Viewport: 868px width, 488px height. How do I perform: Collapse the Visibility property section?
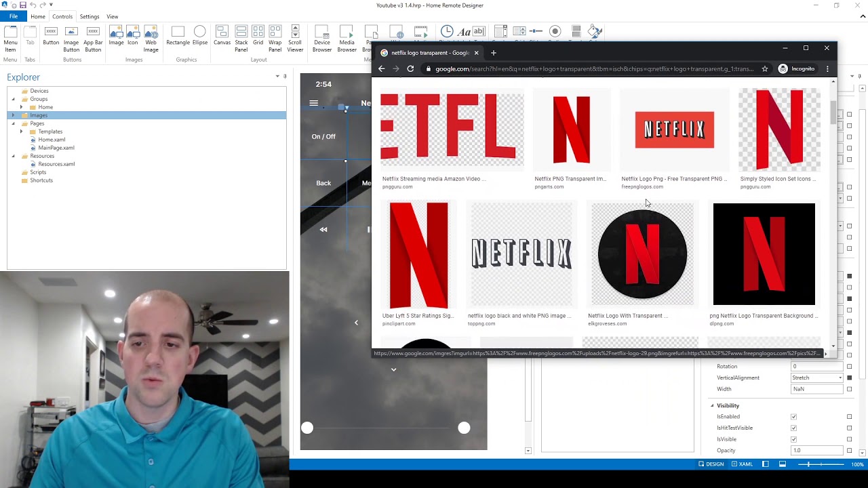point(712,405)
